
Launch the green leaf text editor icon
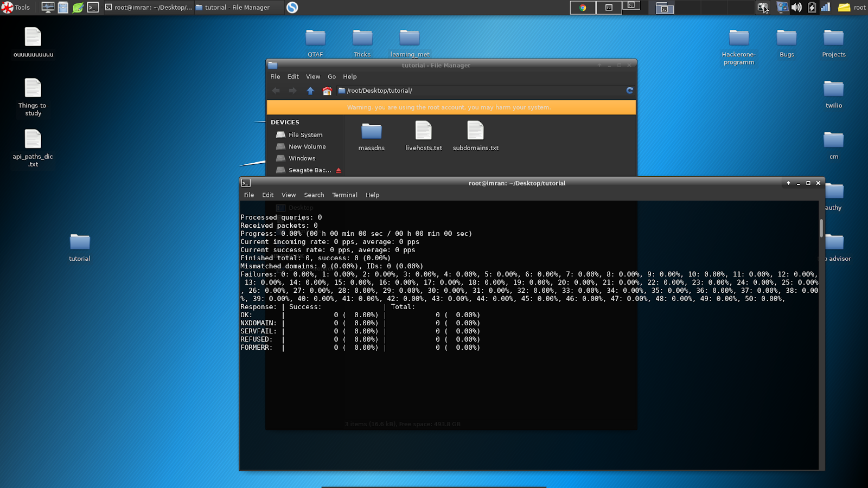78,8
